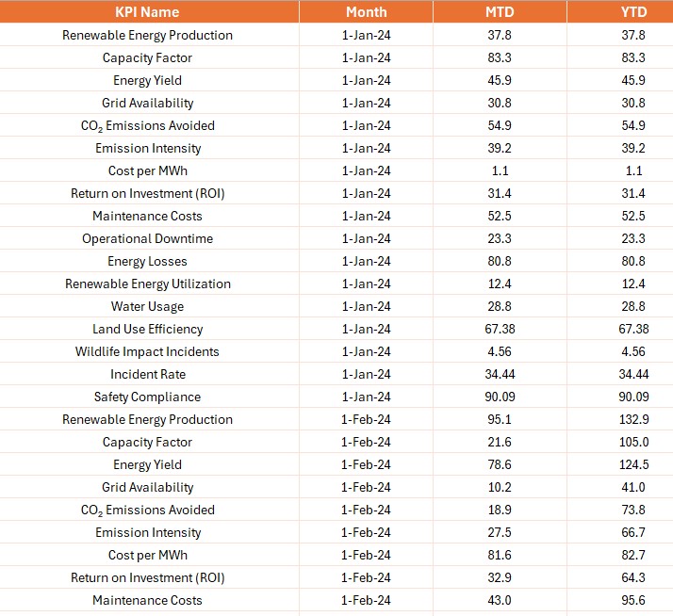Select the MTD cell showing 90.09
Image resolution: width=673 pixels, height=616 pixels.
[x=500, y=397]
